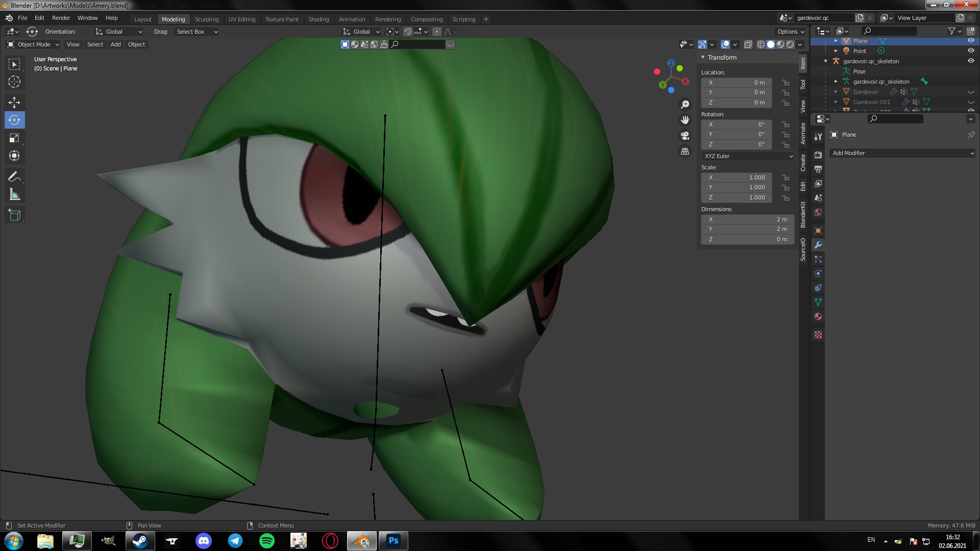Open the Render menu
Viewport: 980px width, 551px height.
tap(61, 18)
